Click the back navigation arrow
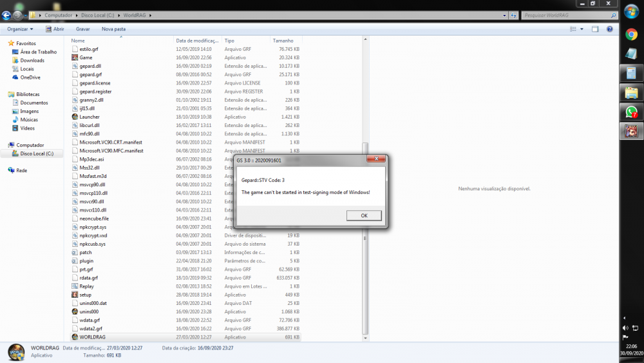Viewport: 644px width, 363px height. 6,15
